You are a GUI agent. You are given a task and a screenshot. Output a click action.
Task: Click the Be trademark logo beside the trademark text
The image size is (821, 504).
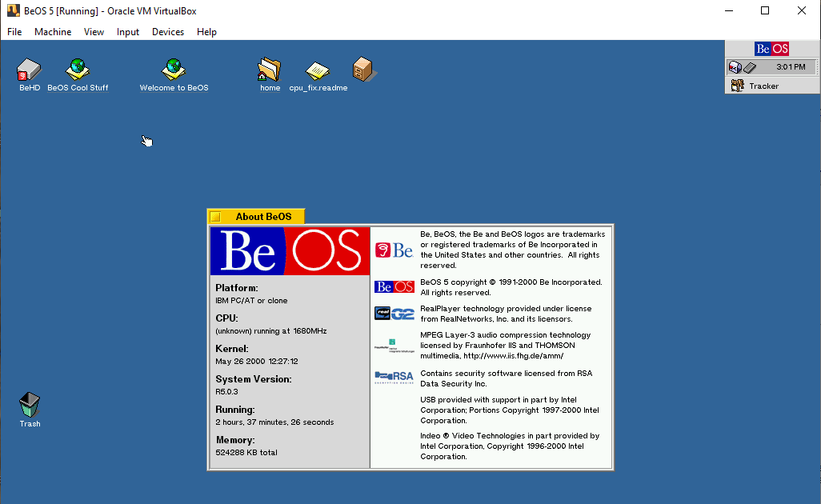[393, 250]
